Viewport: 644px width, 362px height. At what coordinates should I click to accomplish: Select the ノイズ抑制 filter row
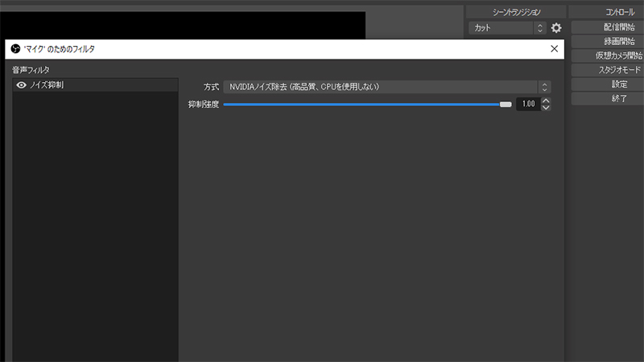click(95, 85)
